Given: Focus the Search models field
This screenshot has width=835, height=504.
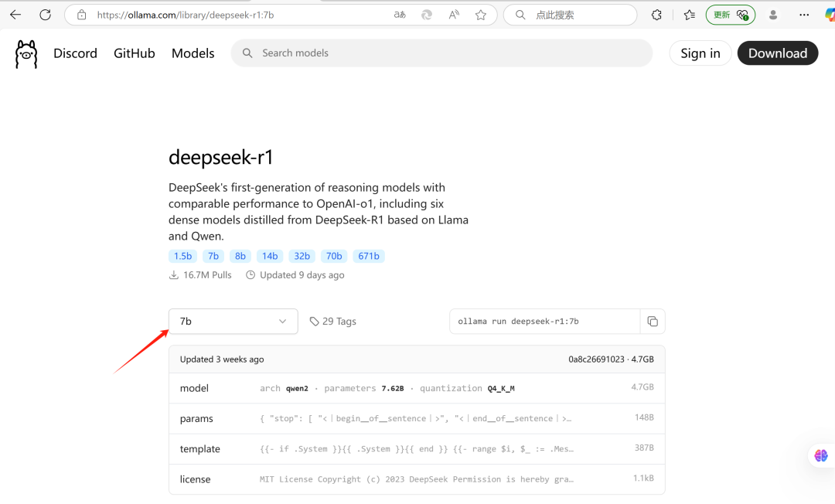Looking at the screenshot, I should (441, 53).
